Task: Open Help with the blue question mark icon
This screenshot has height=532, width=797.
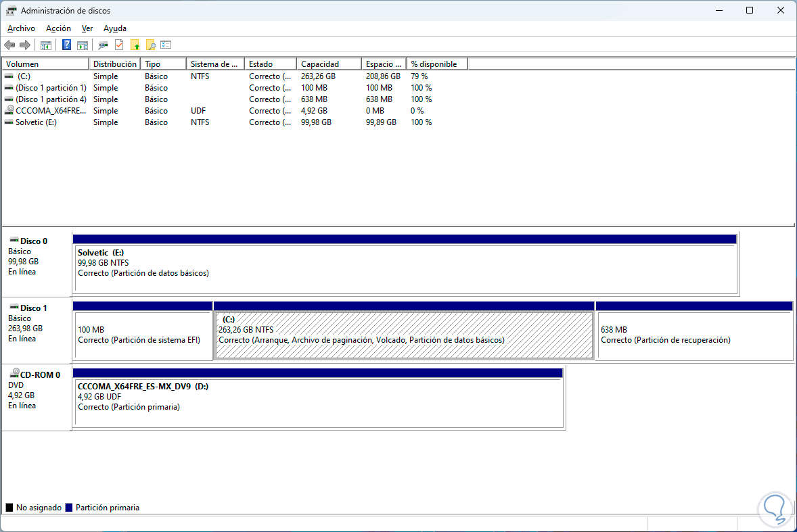Action: [x=66, y=45]
